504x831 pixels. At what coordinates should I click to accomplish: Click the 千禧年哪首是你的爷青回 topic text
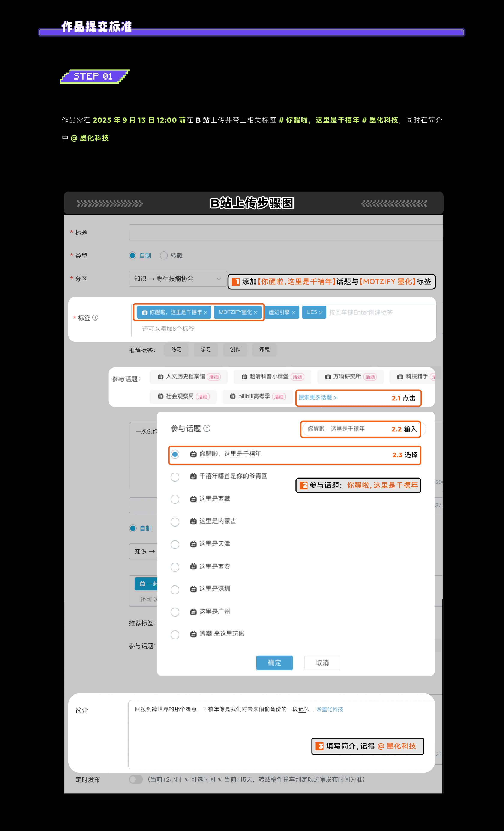pyautogui.click(x=233, y=476)
